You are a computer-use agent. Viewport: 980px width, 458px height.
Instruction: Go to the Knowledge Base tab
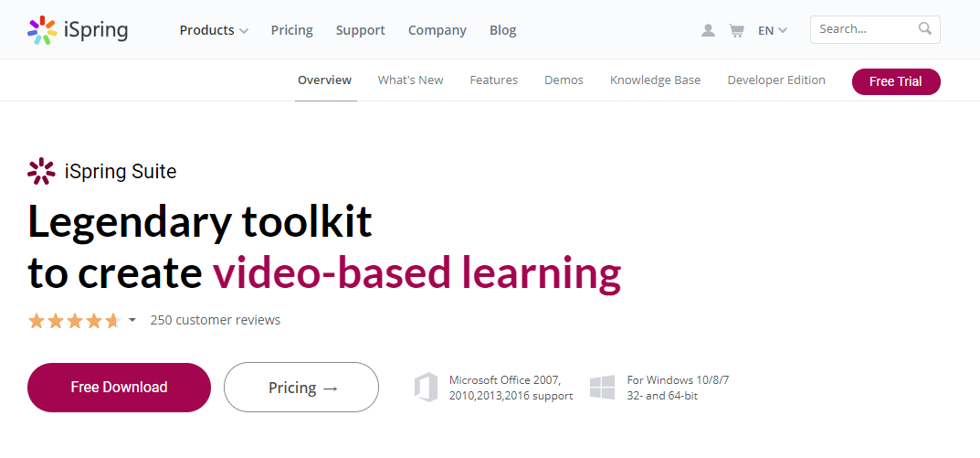point(655,80)
